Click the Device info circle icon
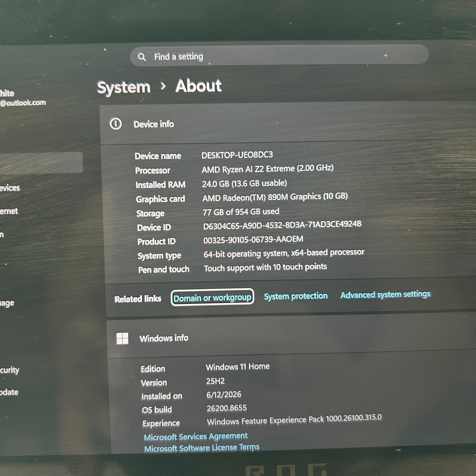This screenshot has height=476, width=476. pyautogui.click(x=116, y=124)
